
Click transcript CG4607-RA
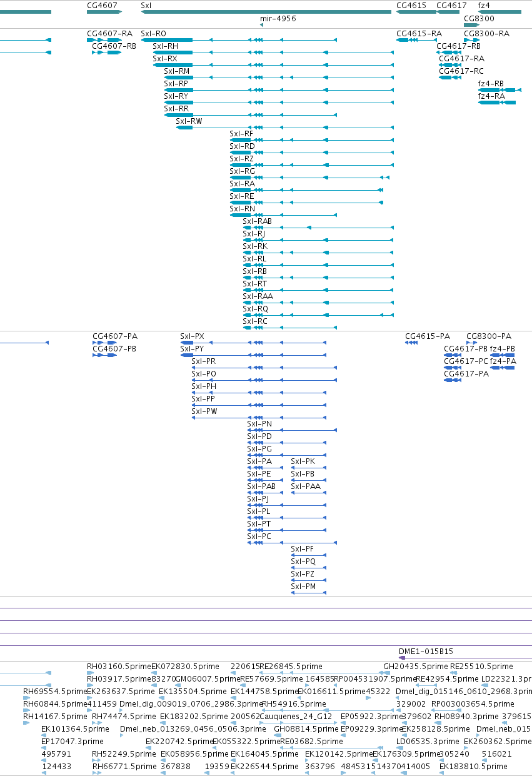(109, 33)
